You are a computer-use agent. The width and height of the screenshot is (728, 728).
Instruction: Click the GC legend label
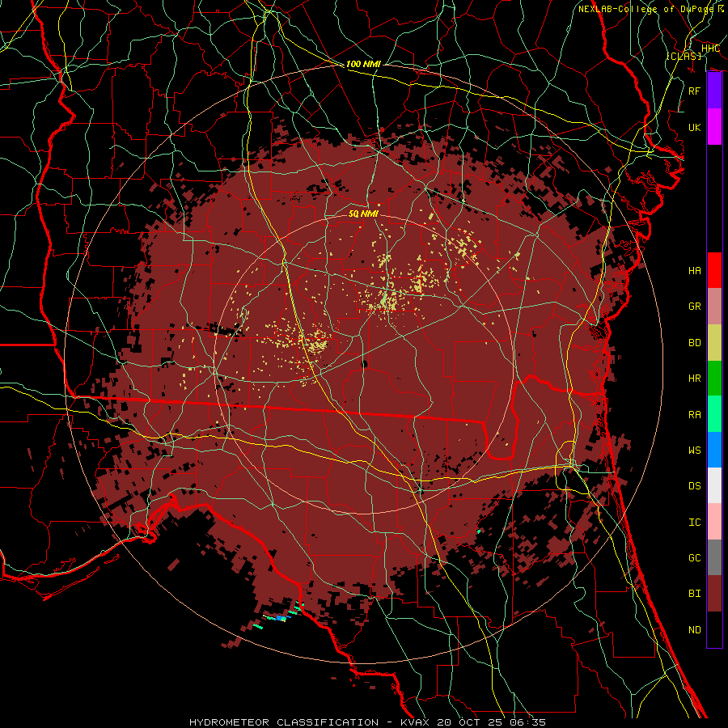(695, 558)
